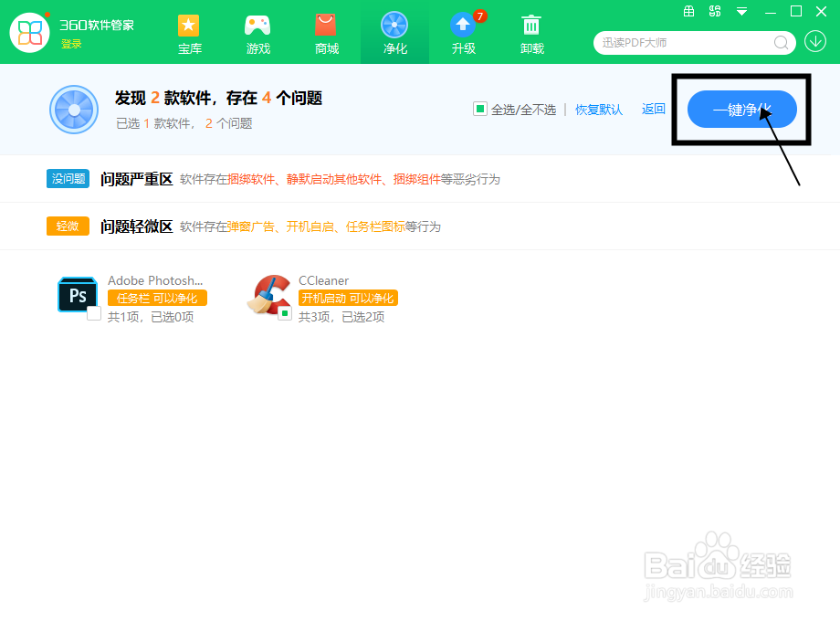The image size is (840, 621).
Task: Click the 卸载 trash icon
Action: point(531,25)
